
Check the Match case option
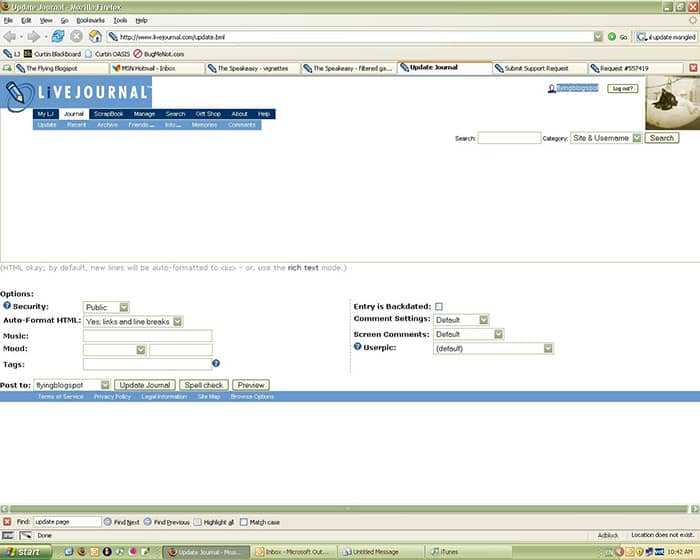244,522
